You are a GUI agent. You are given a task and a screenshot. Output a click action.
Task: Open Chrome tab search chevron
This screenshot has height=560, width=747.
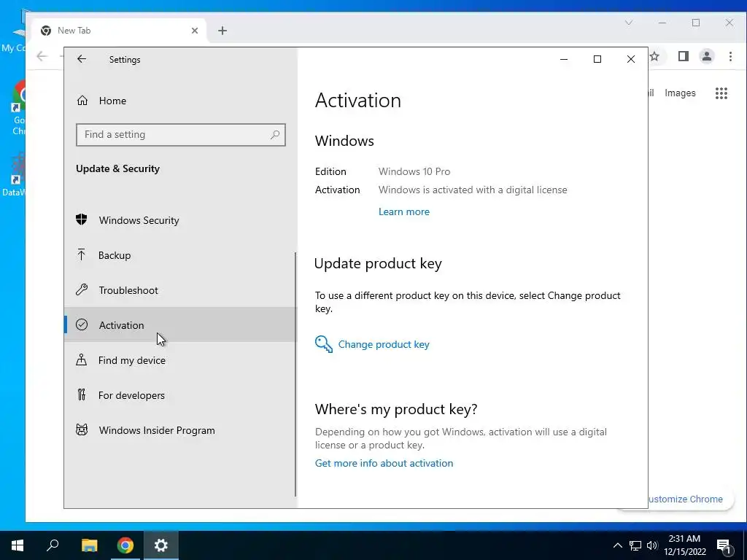pyautogui.click(x=629, y=23)
